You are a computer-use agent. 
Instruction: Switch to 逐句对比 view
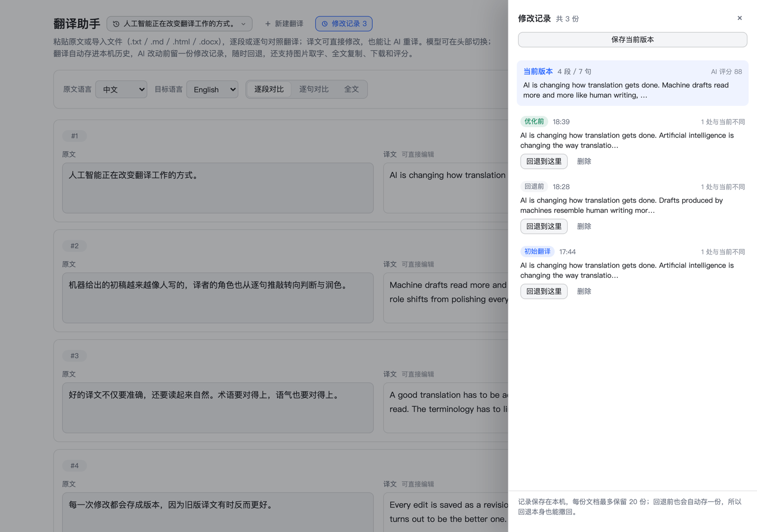pyautogui.click(x=314, y=89)
